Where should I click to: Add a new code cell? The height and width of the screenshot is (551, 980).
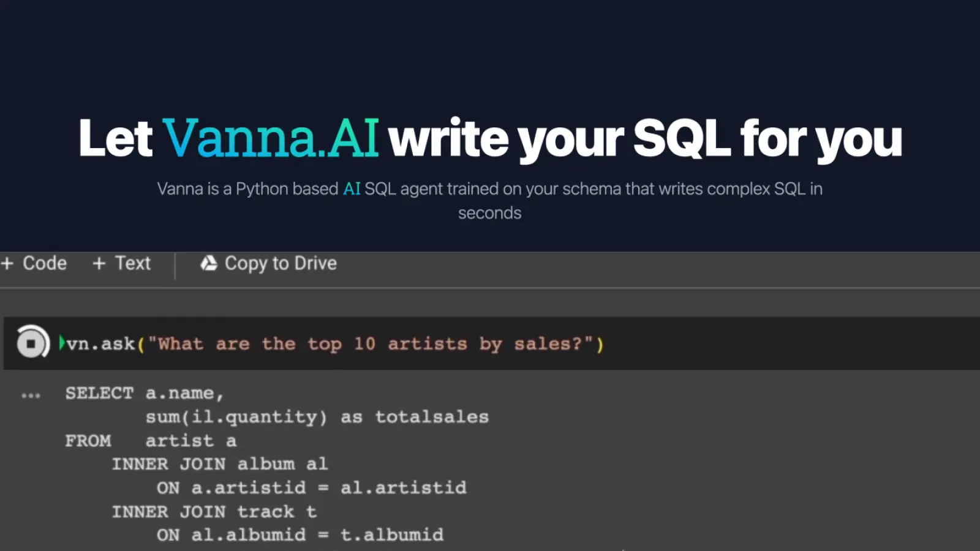click(x=34, y=263)
